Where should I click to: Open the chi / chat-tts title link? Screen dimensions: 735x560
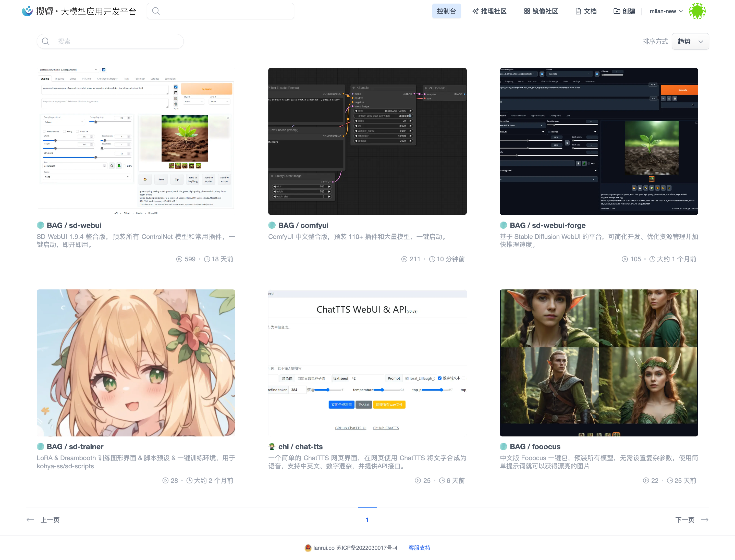pyautogui.click(x=300, y=447)
